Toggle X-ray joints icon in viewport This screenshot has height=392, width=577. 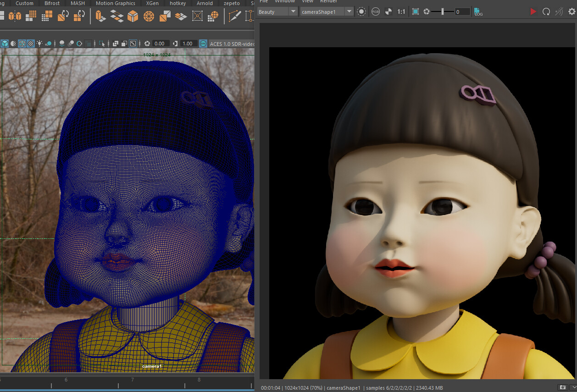pos(133,44)
